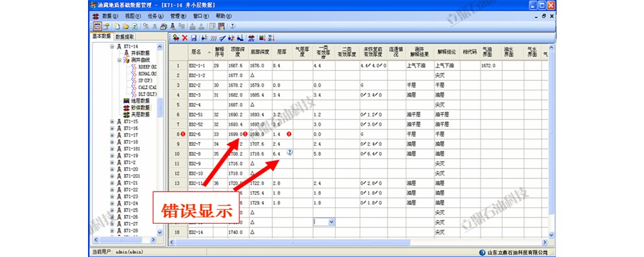
Task: Click the layout view icon at toolbar start
Action: [97, 26]
